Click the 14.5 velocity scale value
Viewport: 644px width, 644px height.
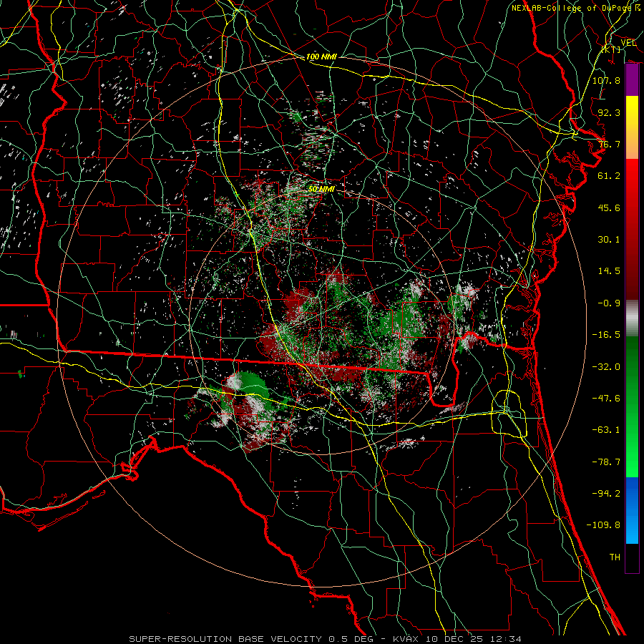click(x=609, y=271)
